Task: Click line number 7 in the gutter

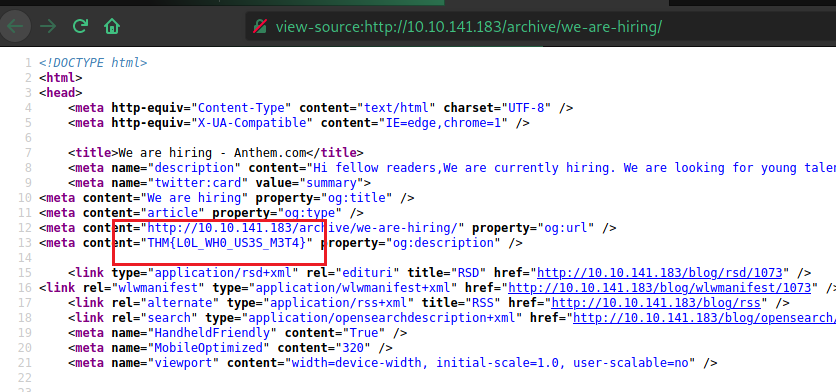Action: click(x=29, y=153)
